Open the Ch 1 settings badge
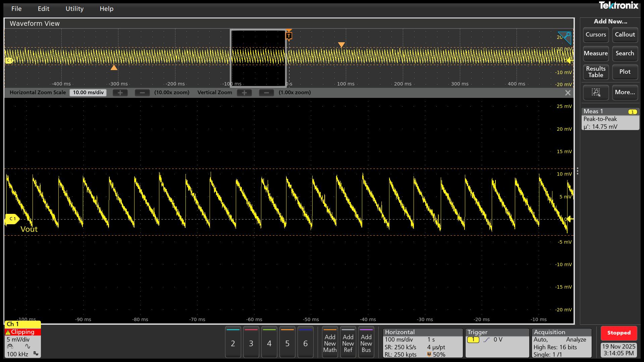The image size is (644, 362). 22,339
